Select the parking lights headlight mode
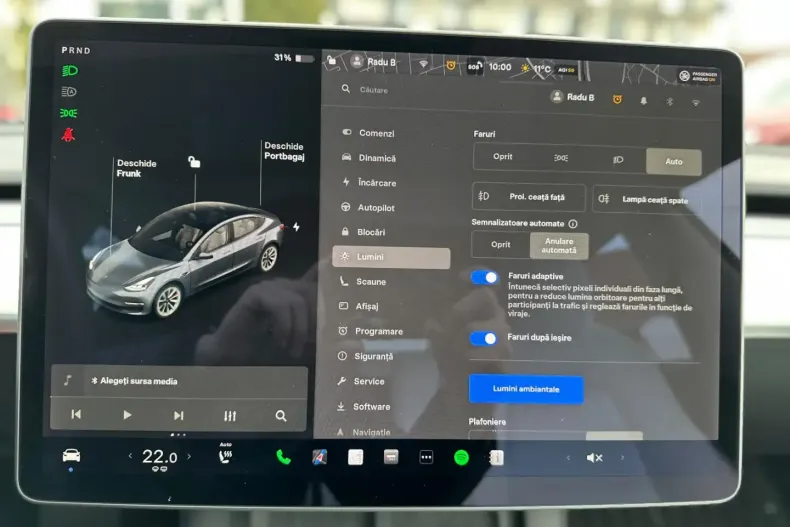Screen dimensions: 790x527 point(561,158)
